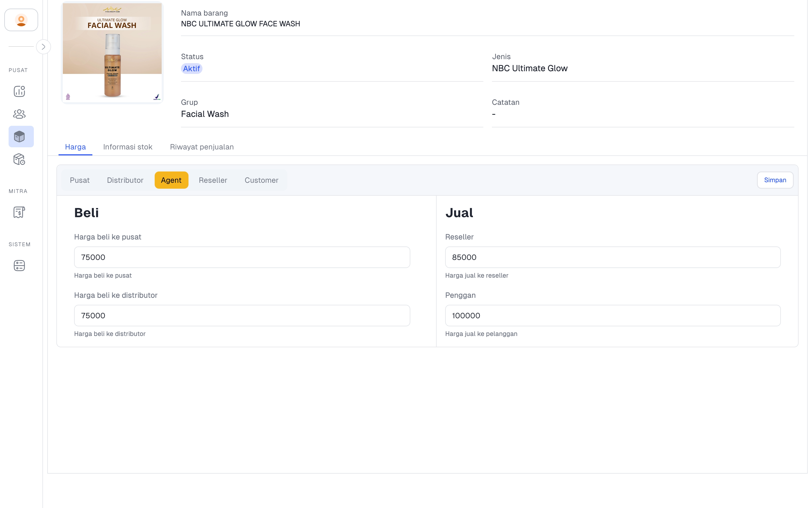This screenshot has width=812, height=508.
Task: Open the Riwayat penjualan tab
Action: pyautogui.click(x=202, y=147)
